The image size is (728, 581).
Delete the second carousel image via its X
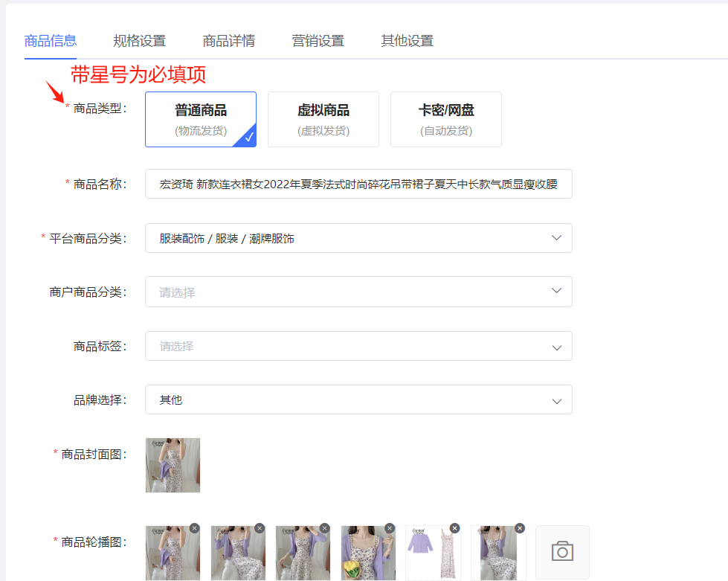click(260, 528)
